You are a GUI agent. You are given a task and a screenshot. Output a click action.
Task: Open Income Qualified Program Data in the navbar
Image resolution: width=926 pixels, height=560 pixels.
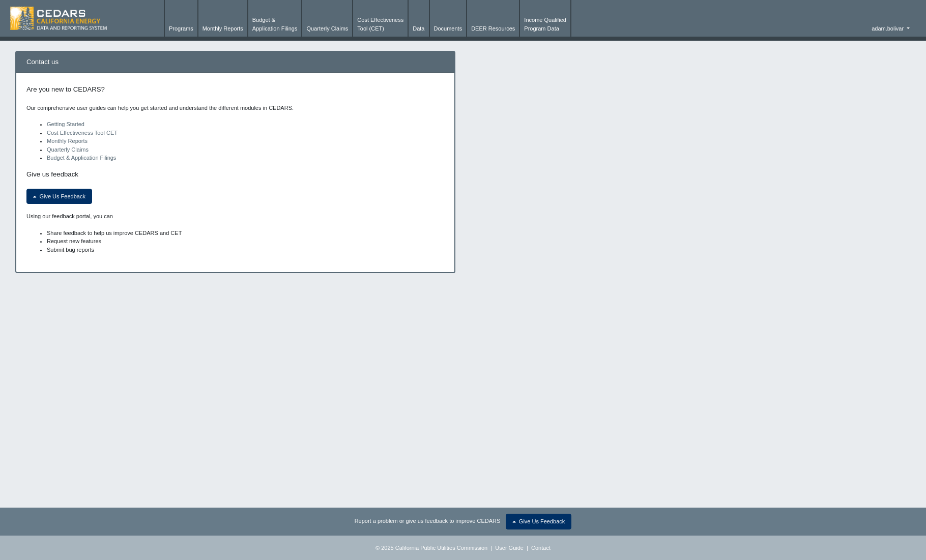[545, 24]
